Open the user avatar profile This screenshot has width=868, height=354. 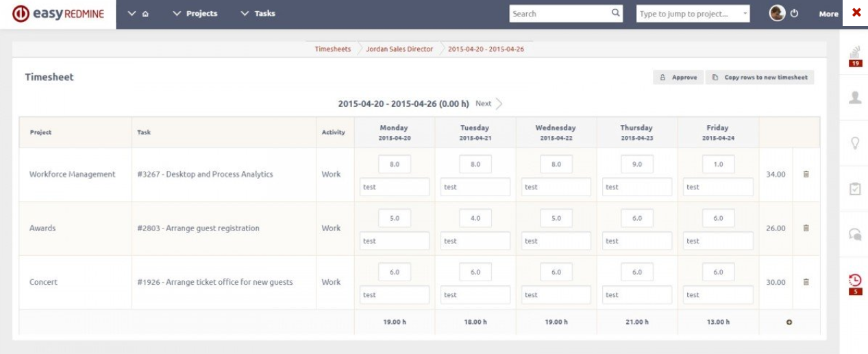[x=777, y=13]
